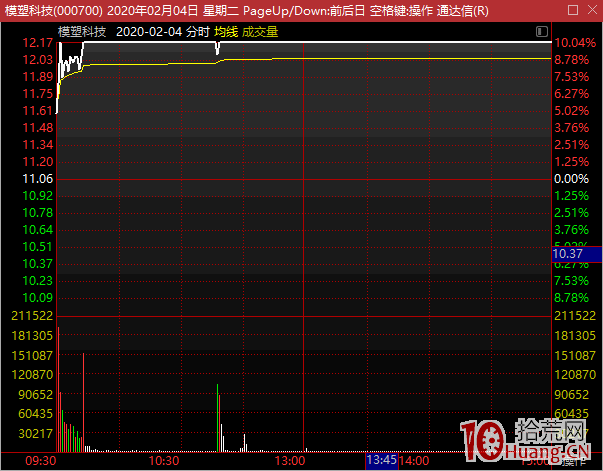Click the 09:30 time axis label
The height and width of the screenshot is (471, 603).
(41, 461)
